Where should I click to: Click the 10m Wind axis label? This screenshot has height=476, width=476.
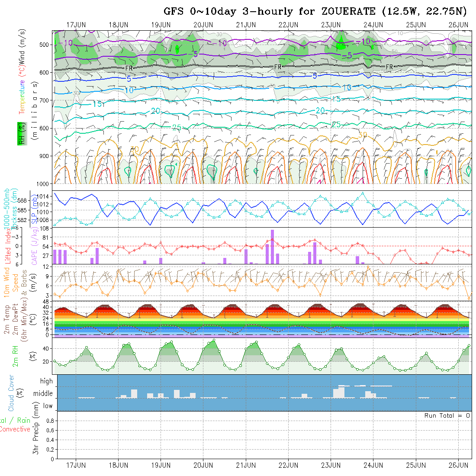point(7,282)
